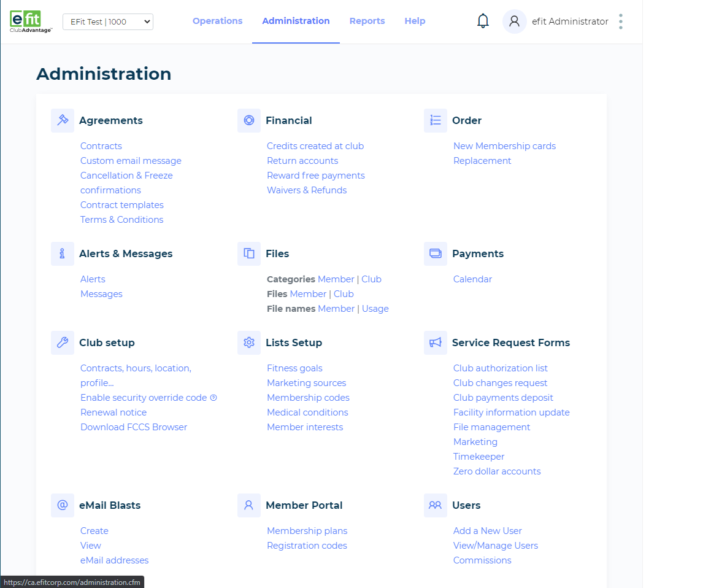Image resolution: width=703 pixels, height=588 pixels.
Task: Click the user avatar icon
Action: (x=514, y=21)
